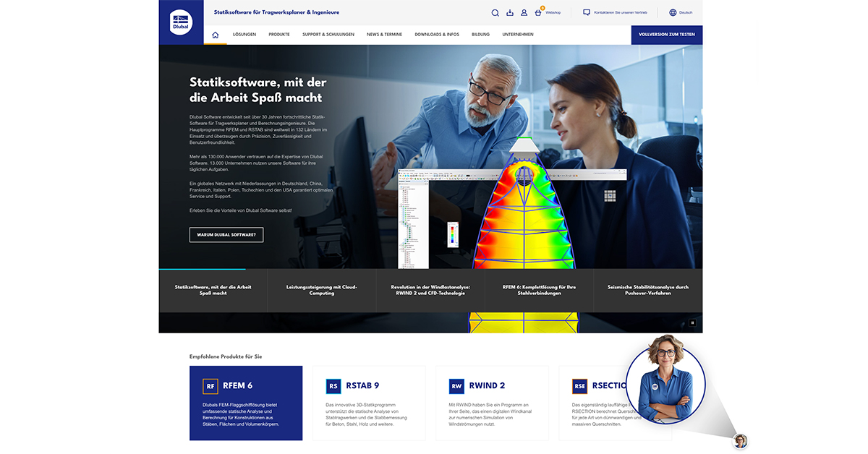Open the RSTAB 9 product title

tap(362, 386)
